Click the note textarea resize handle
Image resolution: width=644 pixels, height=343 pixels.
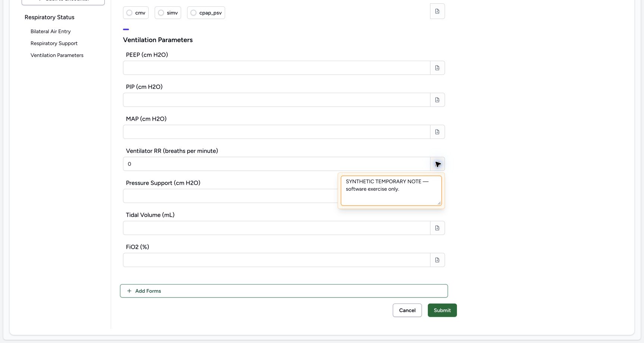pyautogui.click(x=439, y=203)
